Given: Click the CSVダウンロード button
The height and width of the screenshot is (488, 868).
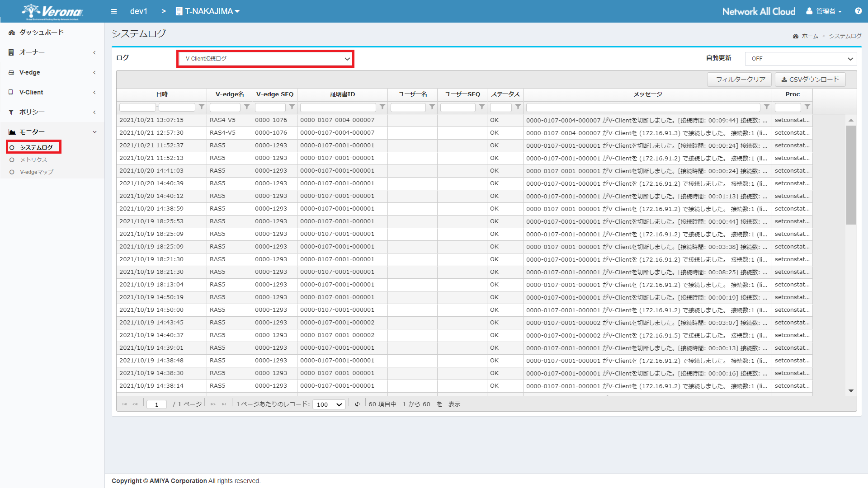Looking at the screenshot, I should click(x=810, y=80).
